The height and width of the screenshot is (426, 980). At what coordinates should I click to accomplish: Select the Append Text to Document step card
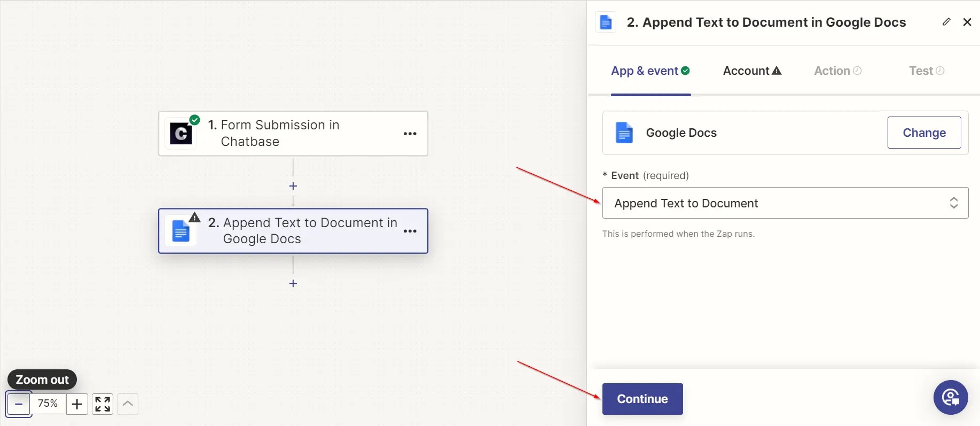point(293,231)
